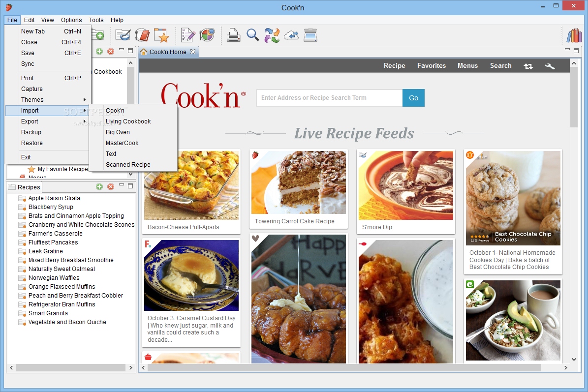Click red delete icon in cookbook panel
Viewport: 588px width, 392px height.
(111, 51)
